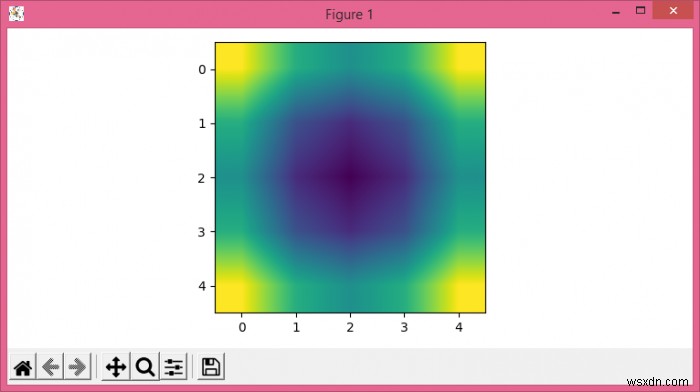Click the y-axis tick label "0"

202,70
